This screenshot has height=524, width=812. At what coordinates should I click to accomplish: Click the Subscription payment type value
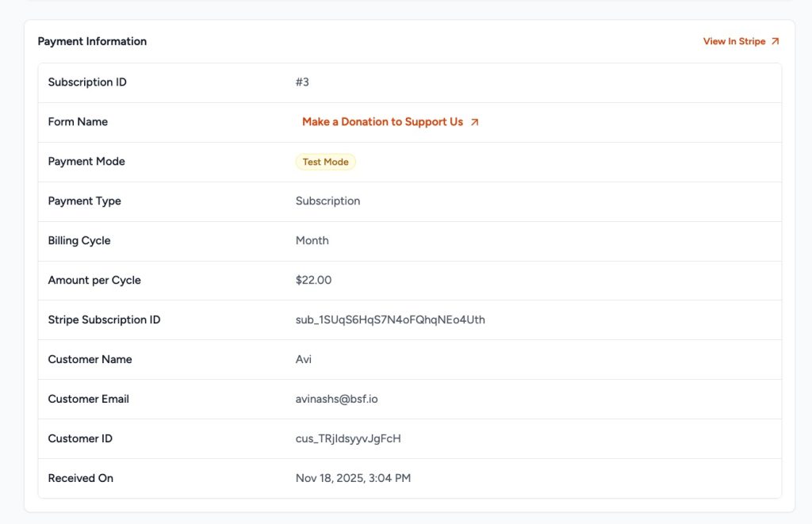328,201
